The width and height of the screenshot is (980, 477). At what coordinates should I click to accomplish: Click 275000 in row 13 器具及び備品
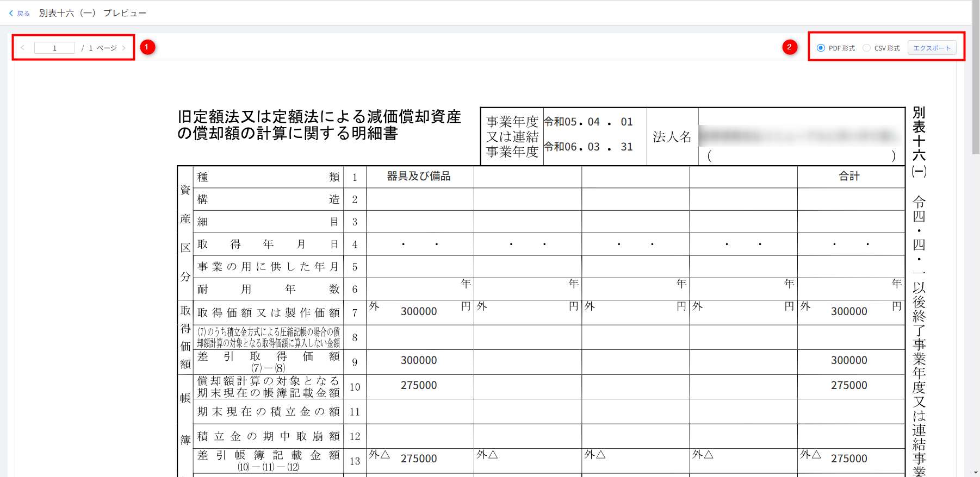point(419,459)
